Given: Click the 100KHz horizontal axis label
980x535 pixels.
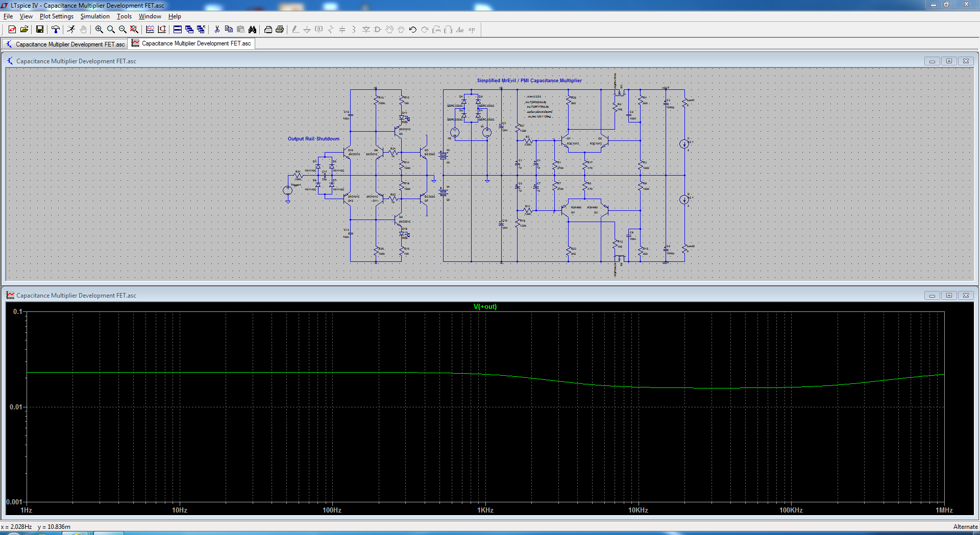Looking at the screenshot, I should (791, 510).
